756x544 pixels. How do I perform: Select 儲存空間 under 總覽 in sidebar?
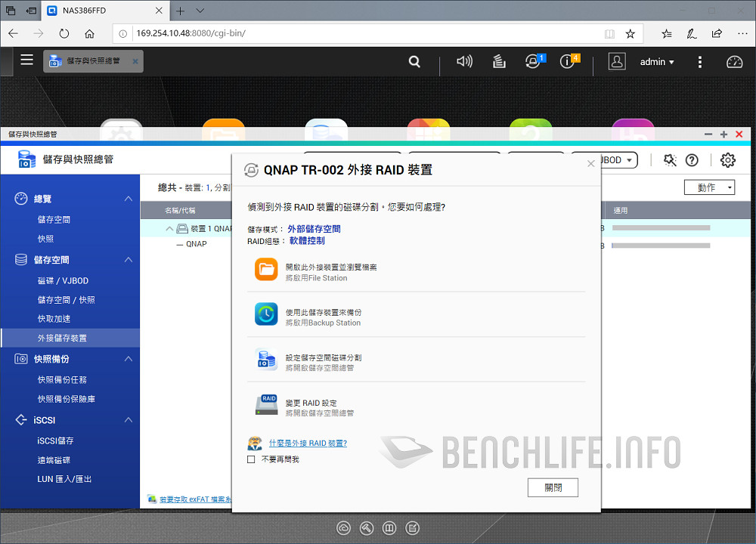(x=54, y=219)
